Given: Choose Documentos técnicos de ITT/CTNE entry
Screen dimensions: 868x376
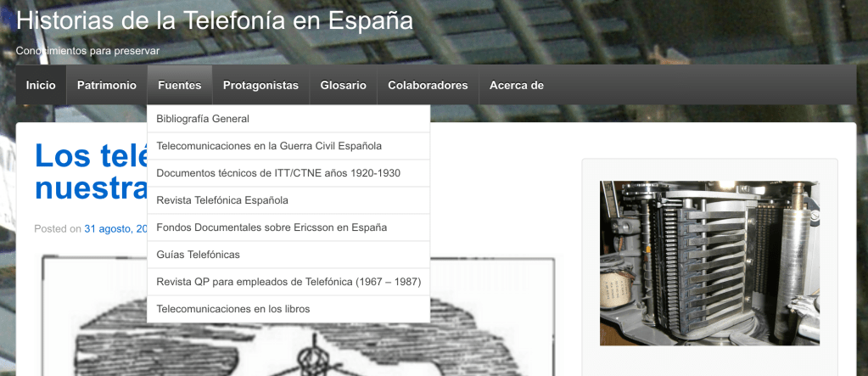Looking at the screenshot, I should [278, 173].
